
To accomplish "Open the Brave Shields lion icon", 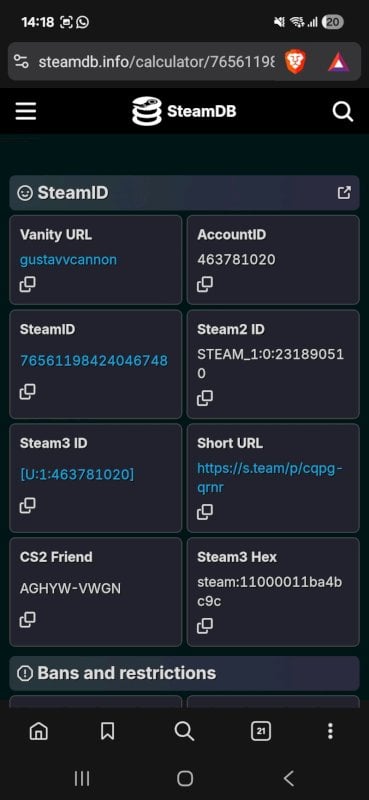I will coord(295,62).
